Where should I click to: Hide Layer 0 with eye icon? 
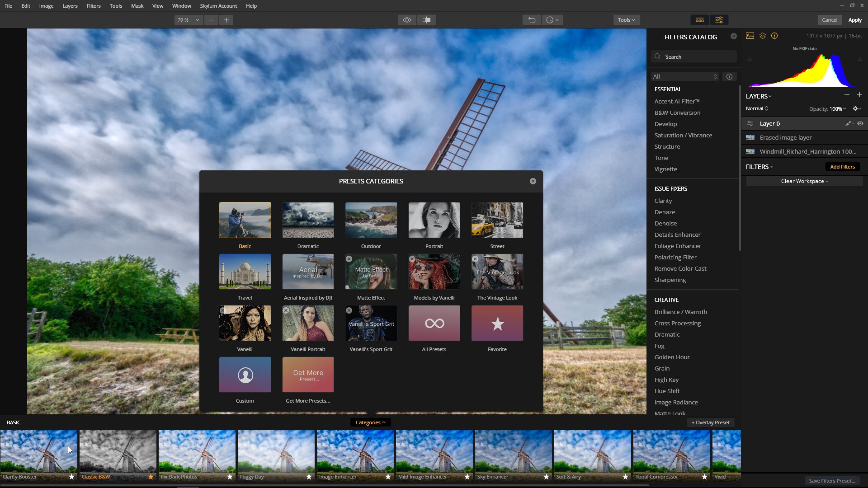tap(860, 123)
